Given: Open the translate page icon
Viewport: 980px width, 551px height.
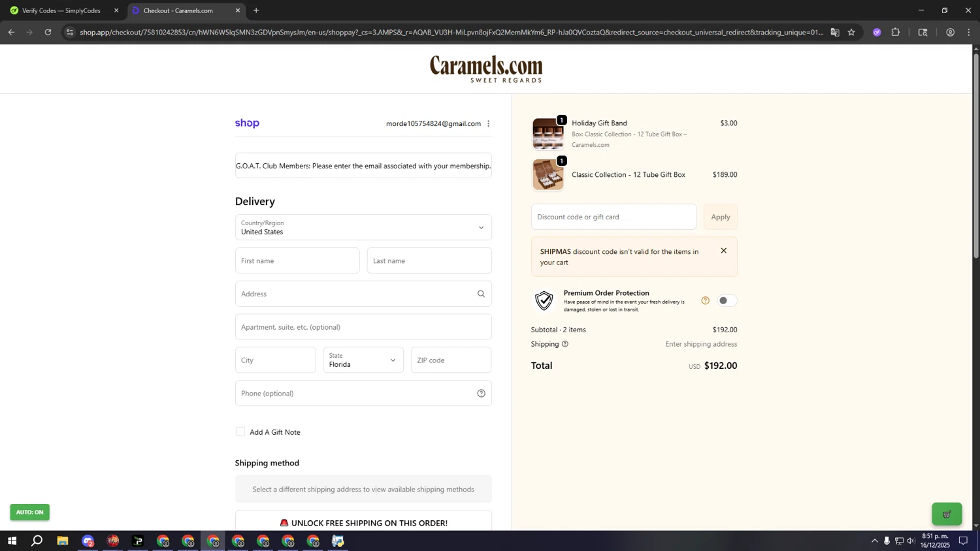Looking at the screenshot, I should click(x=835, y=32).
